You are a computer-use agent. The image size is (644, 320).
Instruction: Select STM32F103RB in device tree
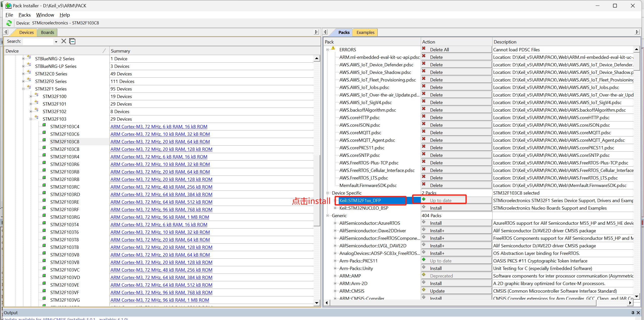point(65,179)
